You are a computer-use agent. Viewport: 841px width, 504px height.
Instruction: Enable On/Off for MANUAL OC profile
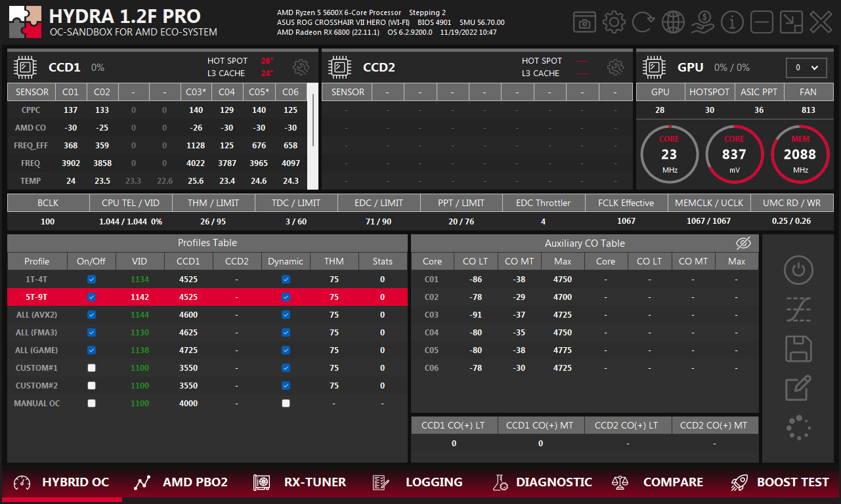[91, 403]
